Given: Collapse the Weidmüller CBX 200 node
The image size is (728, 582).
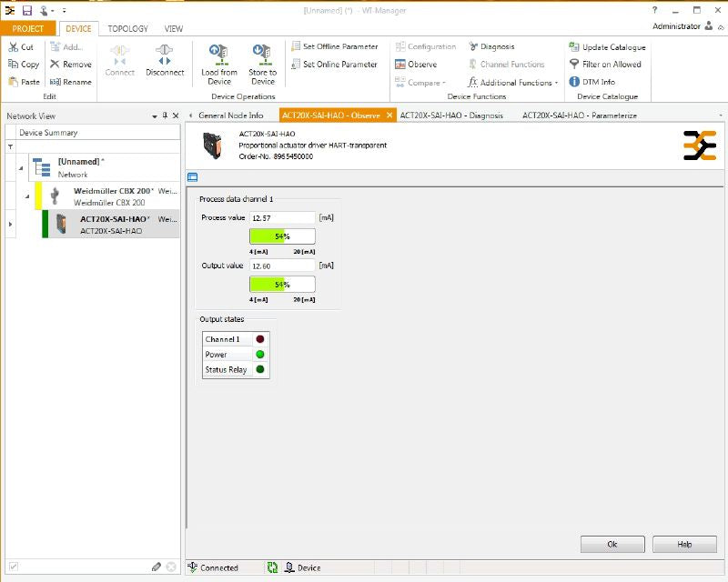Looking at the screenshot, I should coord(27,196).
